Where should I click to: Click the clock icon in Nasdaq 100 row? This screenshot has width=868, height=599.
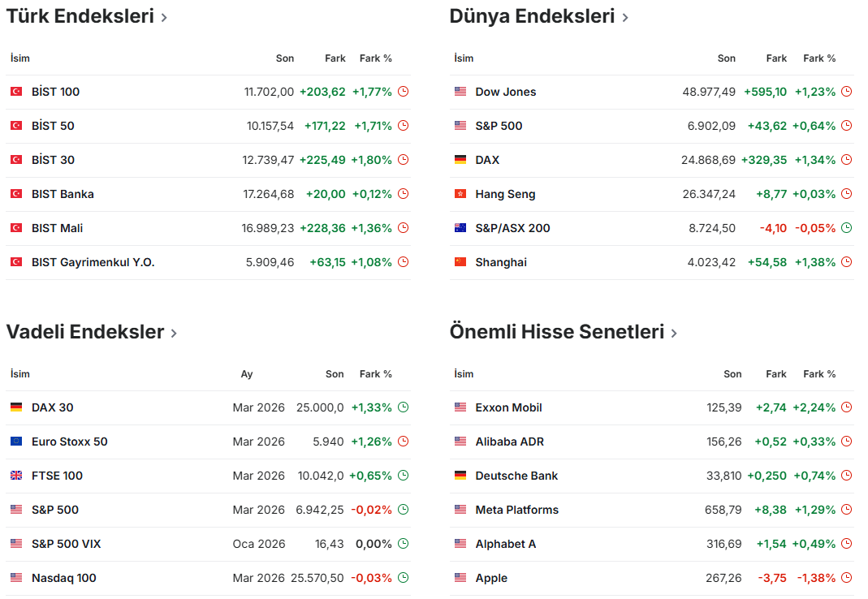[x=403, y=578]
